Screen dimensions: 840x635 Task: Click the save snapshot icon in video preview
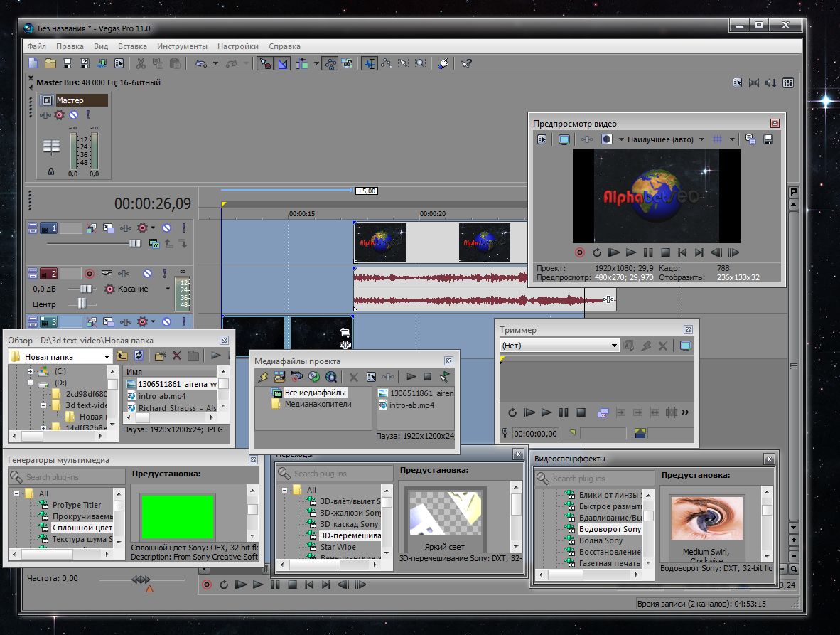[x=768, y=139]
